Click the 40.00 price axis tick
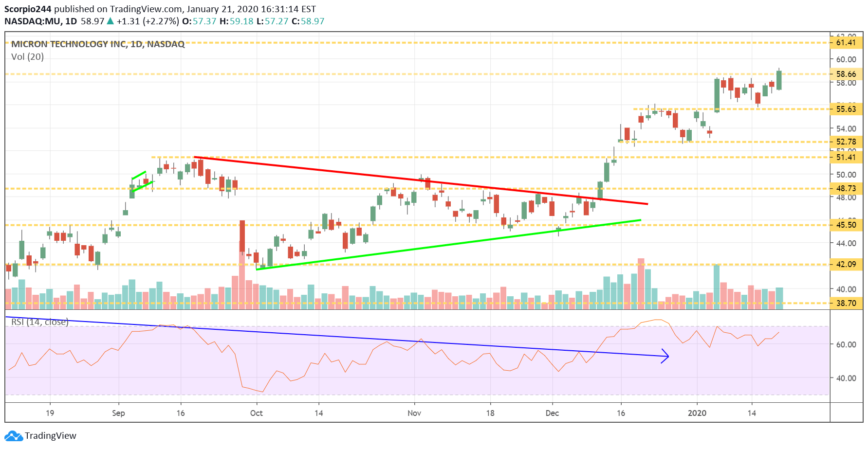 click(846, 289)
